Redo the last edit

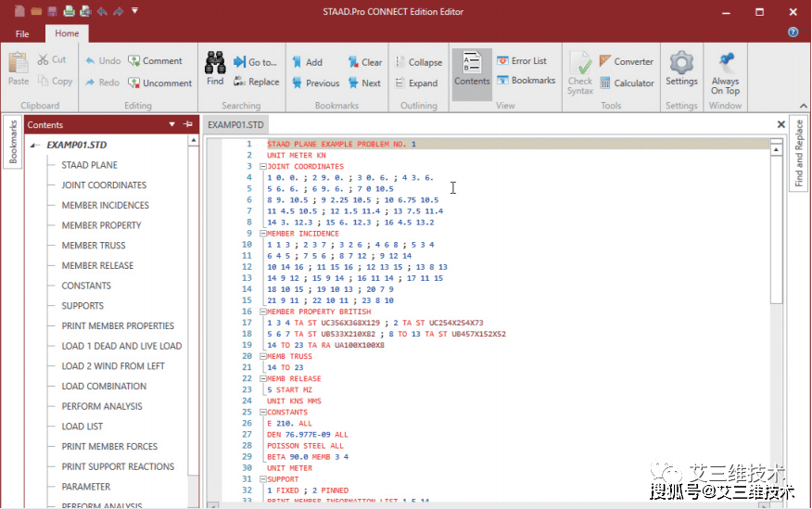102,83
